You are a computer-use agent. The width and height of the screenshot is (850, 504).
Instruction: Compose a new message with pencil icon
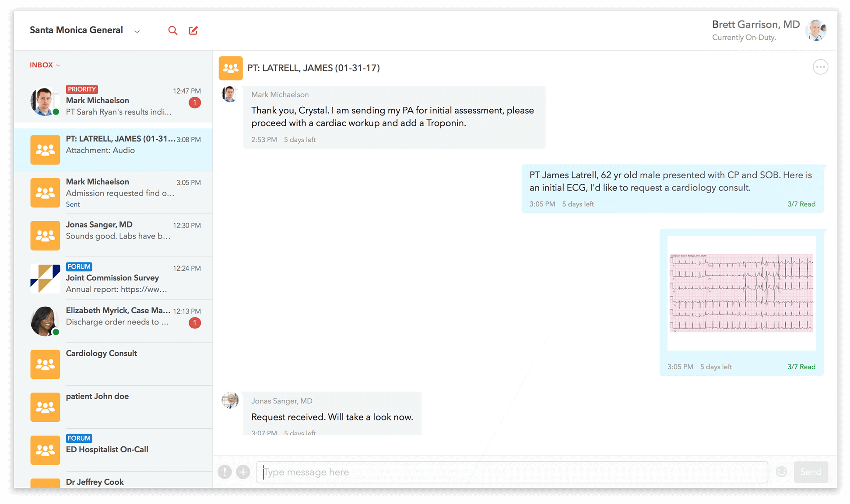tap(193, 31)
